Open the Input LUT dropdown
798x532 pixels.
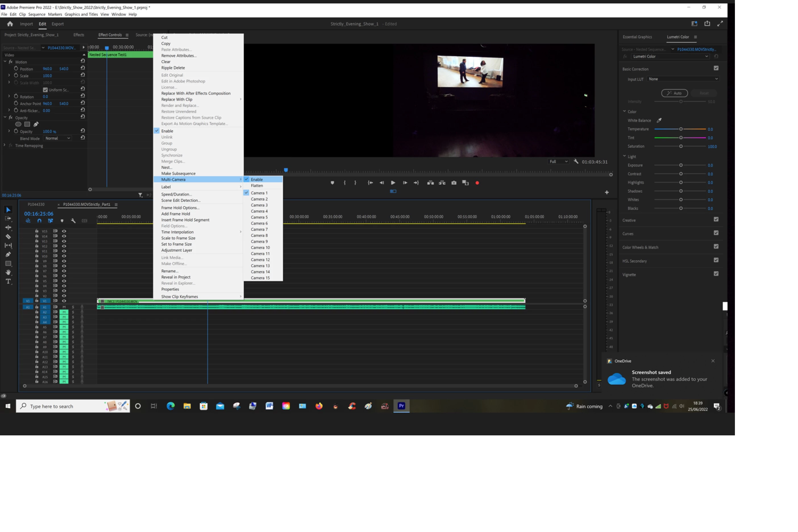(x=683, y=79)
